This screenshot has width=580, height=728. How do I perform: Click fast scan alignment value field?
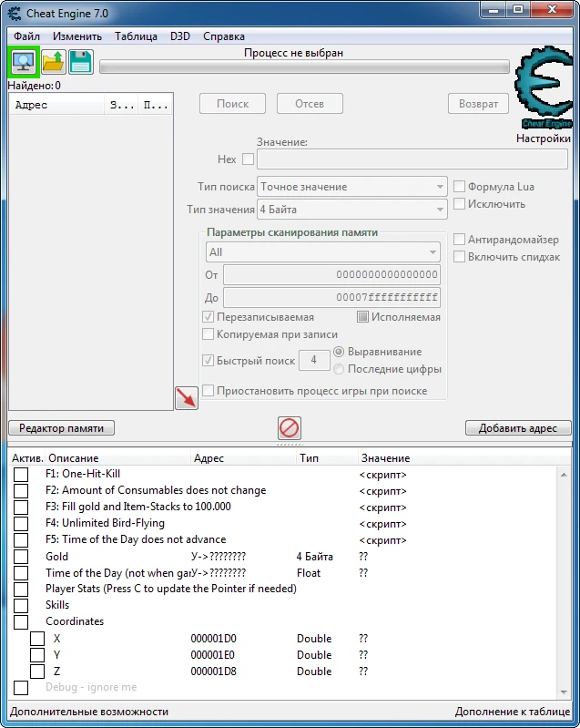point(314,360)
